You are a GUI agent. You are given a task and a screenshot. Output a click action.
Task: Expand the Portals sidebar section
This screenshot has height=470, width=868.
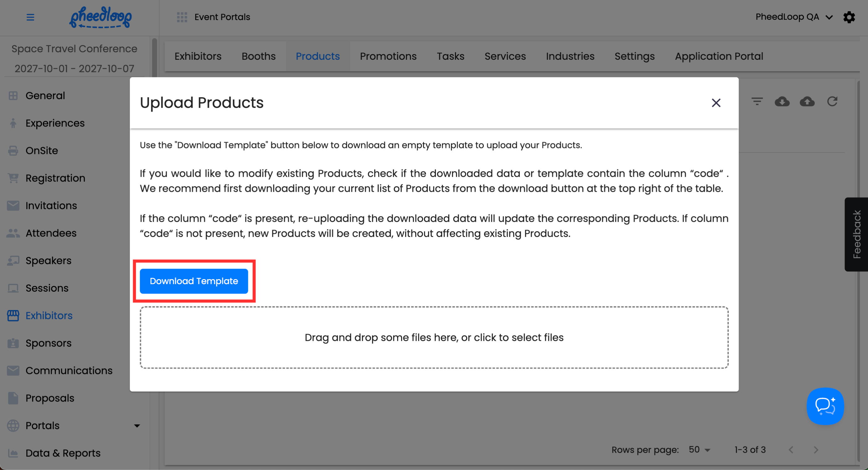(x=137, y=426)
